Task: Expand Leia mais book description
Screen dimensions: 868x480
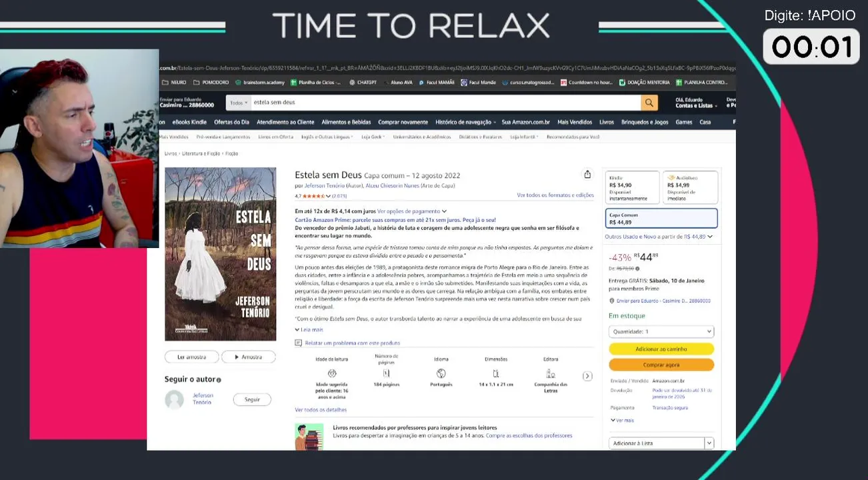Action: tap(309, 329)
